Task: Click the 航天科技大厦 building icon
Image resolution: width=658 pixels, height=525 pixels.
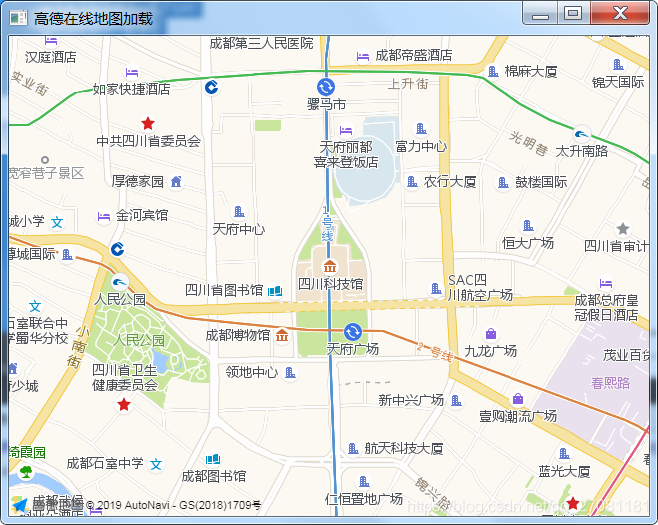Action: click(x=353, y=449)
